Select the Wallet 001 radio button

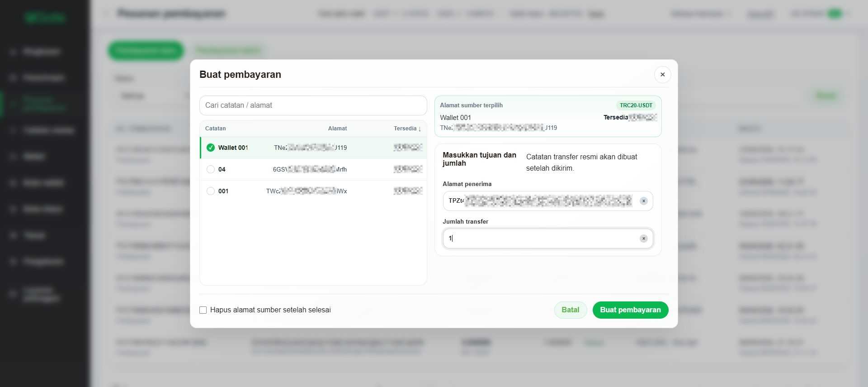pyautogui.click(x=211, y=148)
